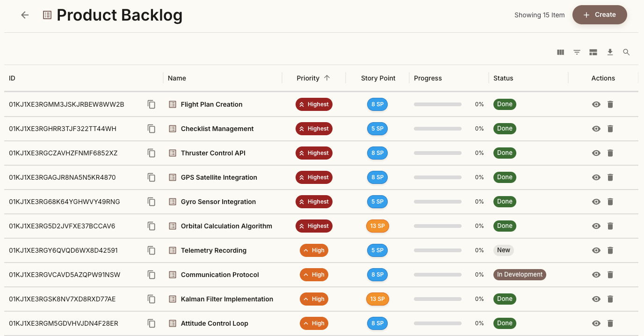View Communication Protocol with the eye icon
Image resolution: width=644 pixels, height=336 pixels.
pyautogui.click(x=596, y=275)
